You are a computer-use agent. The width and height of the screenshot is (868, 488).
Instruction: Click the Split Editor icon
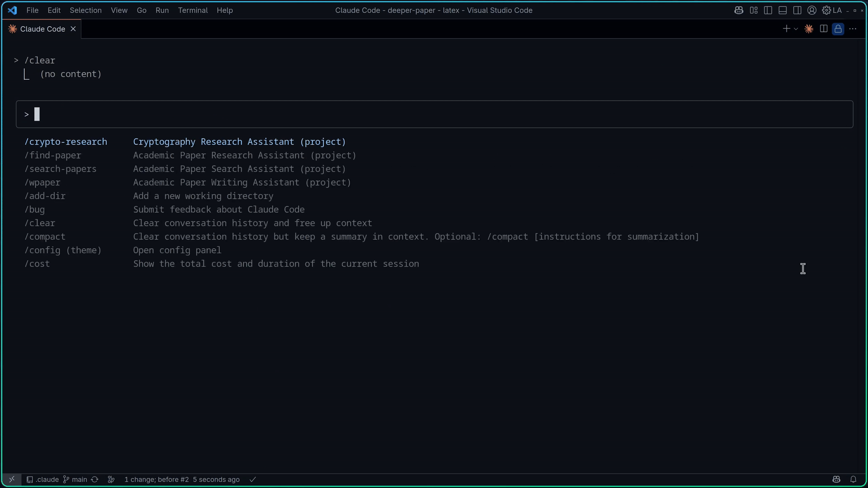click(x=823, y=29)
